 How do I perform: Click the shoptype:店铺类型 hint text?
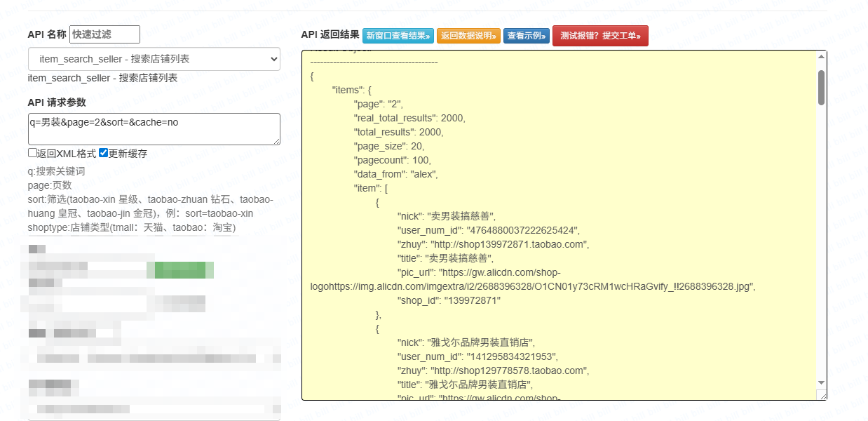click(132, 227)
